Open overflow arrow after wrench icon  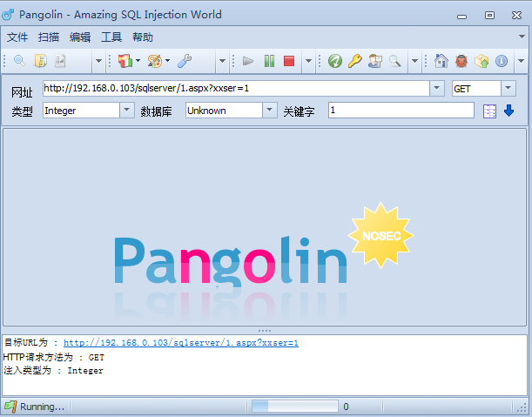[x=222, y=61]
